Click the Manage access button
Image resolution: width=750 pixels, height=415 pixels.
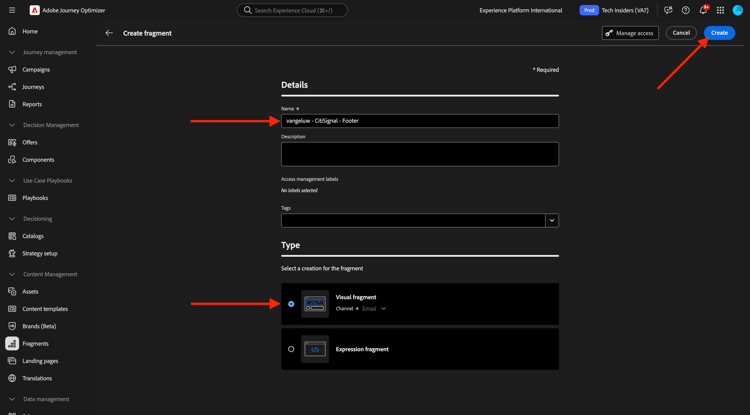[x=630, y=33]
